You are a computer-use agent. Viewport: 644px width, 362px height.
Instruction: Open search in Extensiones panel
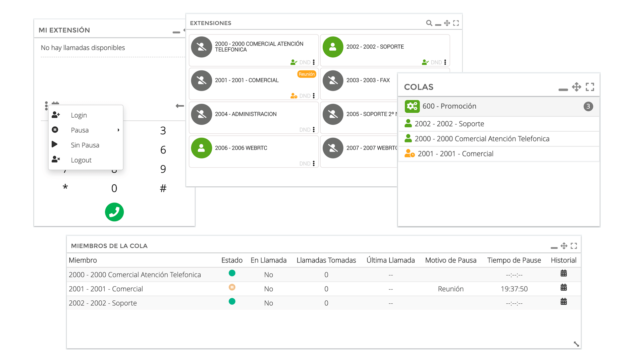pos(429,23)
